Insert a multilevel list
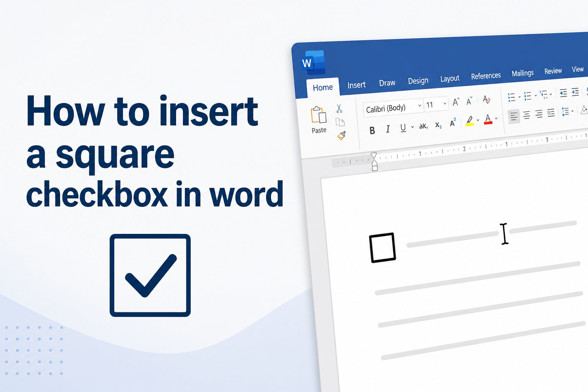 [x=543, y=95]
